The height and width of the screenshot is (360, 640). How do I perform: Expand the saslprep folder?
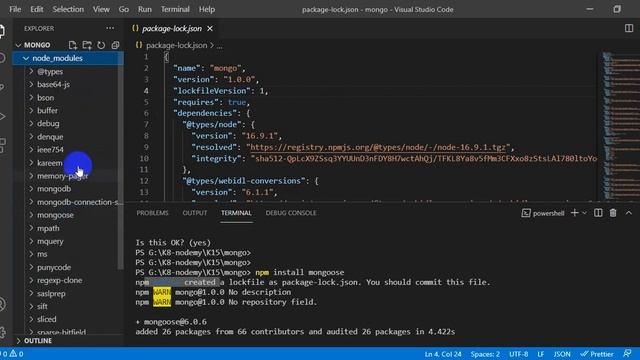(51, 293)
